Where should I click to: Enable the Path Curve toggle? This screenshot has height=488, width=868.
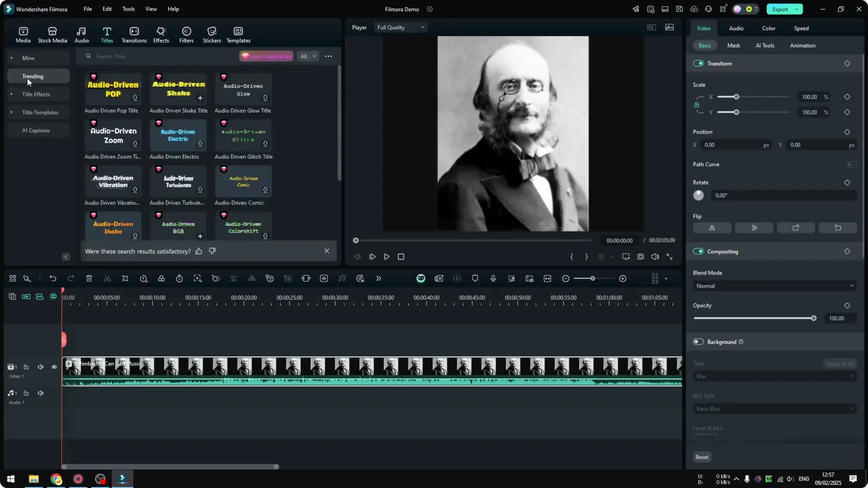852,164
